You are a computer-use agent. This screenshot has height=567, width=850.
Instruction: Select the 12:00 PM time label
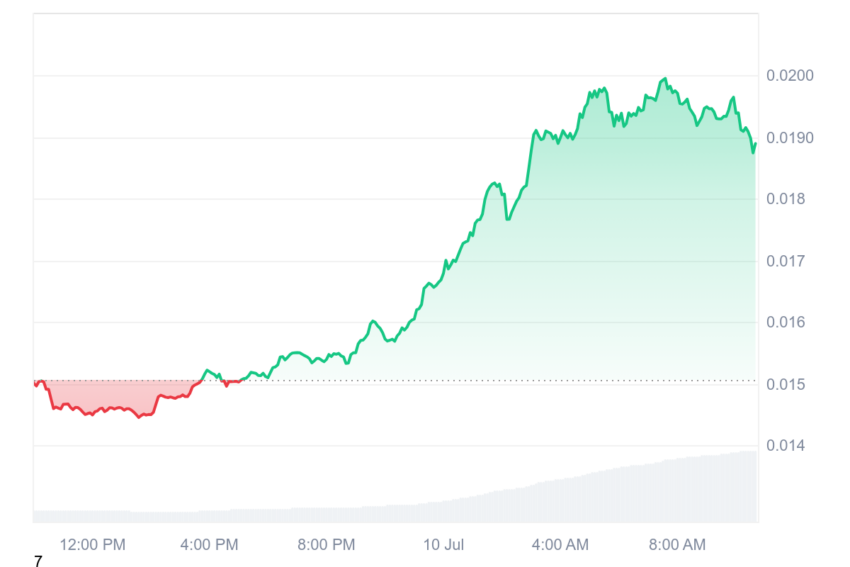pos(93,544)
